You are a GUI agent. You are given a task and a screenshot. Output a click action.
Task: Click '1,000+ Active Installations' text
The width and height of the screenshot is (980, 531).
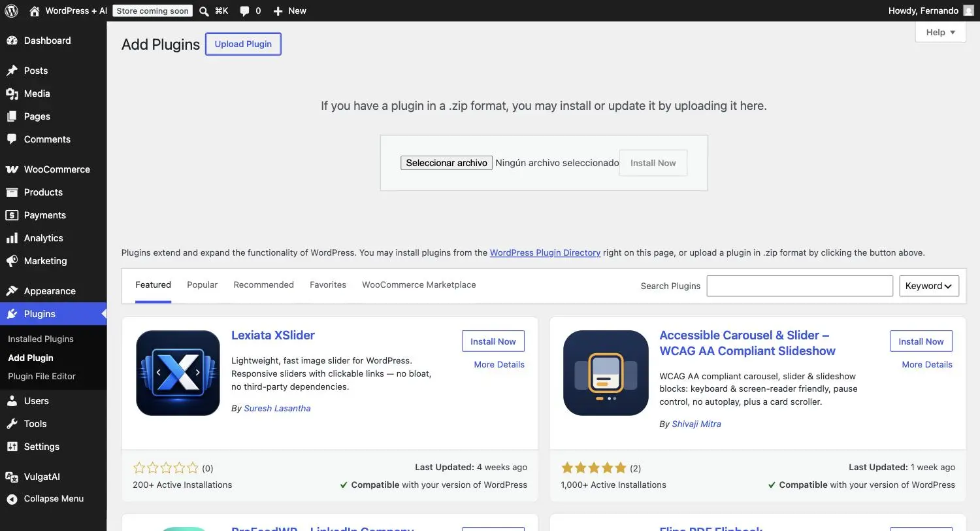click(x=613, y=485)
